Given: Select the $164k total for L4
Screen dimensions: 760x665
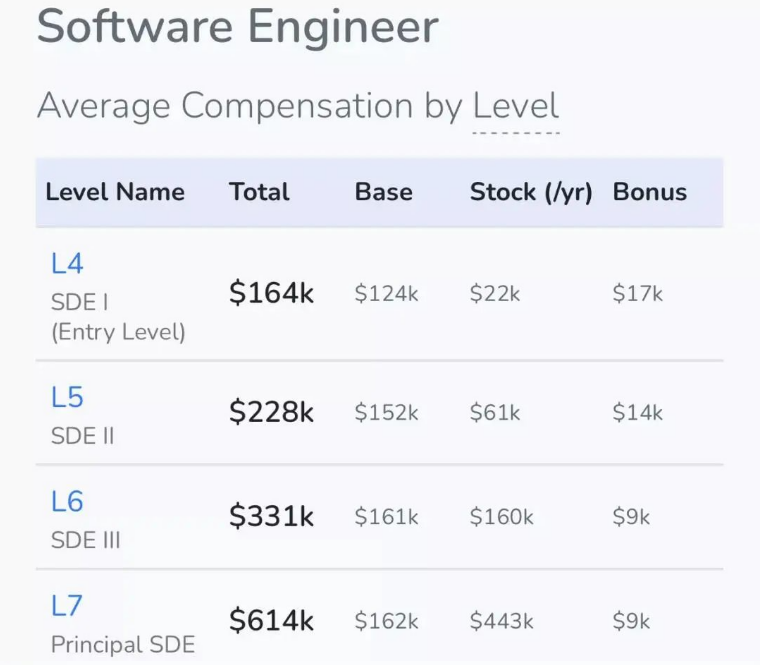Looking at the screenshot, I should click(271, 293).
